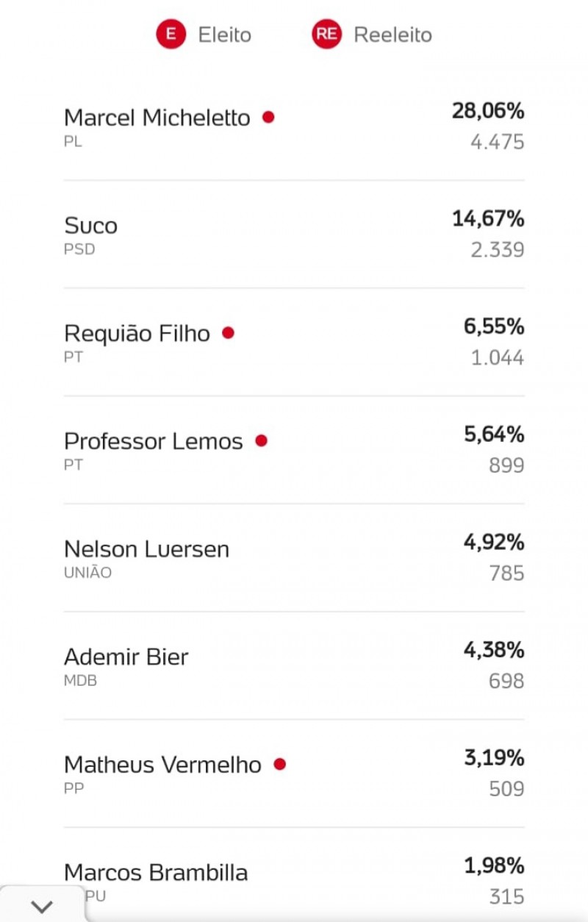
Task: Click the red E Eleito badge
Action: pyautogui.click(x=171, y=35)
